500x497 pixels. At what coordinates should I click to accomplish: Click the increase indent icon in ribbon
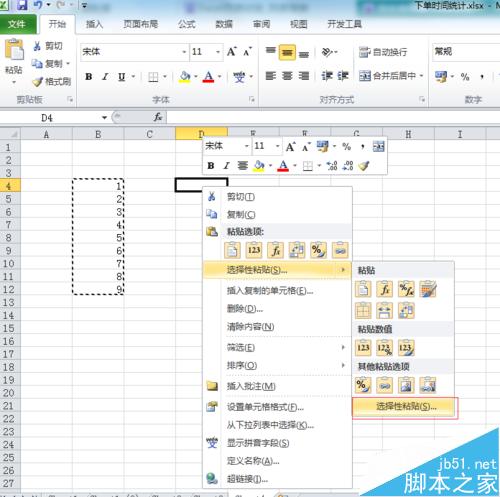(343, 76)
